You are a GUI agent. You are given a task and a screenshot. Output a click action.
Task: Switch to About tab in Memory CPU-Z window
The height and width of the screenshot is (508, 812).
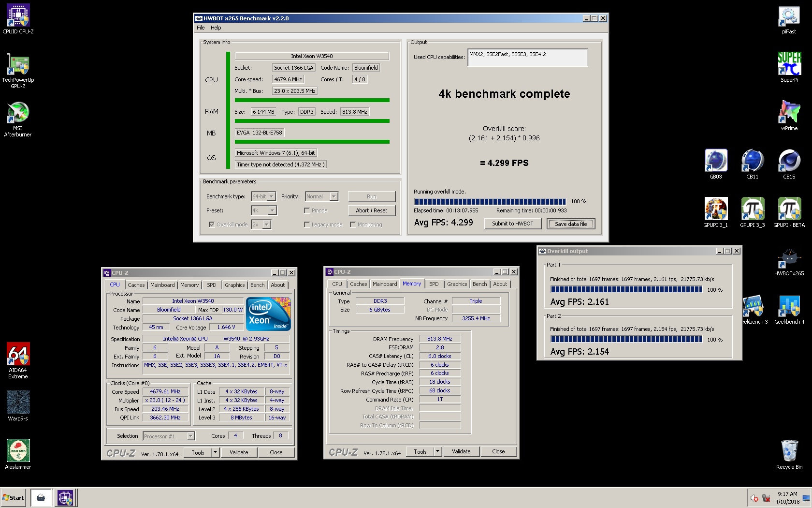(500, 284)
